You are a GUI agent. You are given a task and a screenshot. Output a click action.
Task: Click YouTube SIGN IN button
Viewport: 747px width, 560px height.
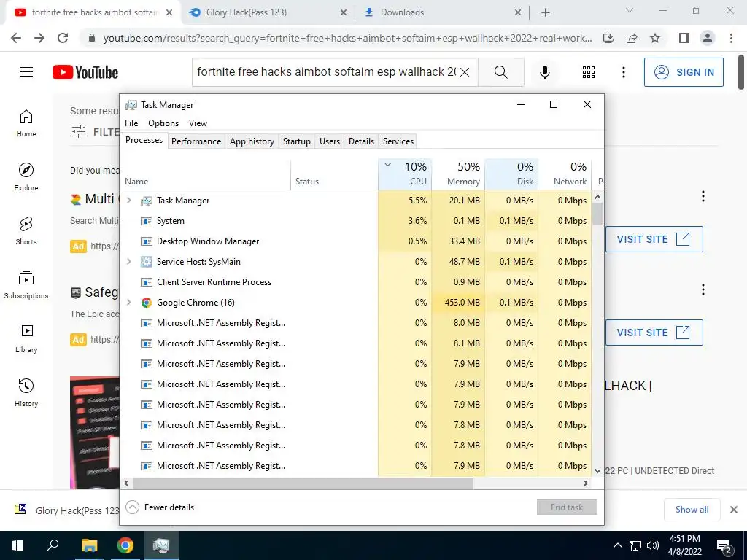[684, 72]
